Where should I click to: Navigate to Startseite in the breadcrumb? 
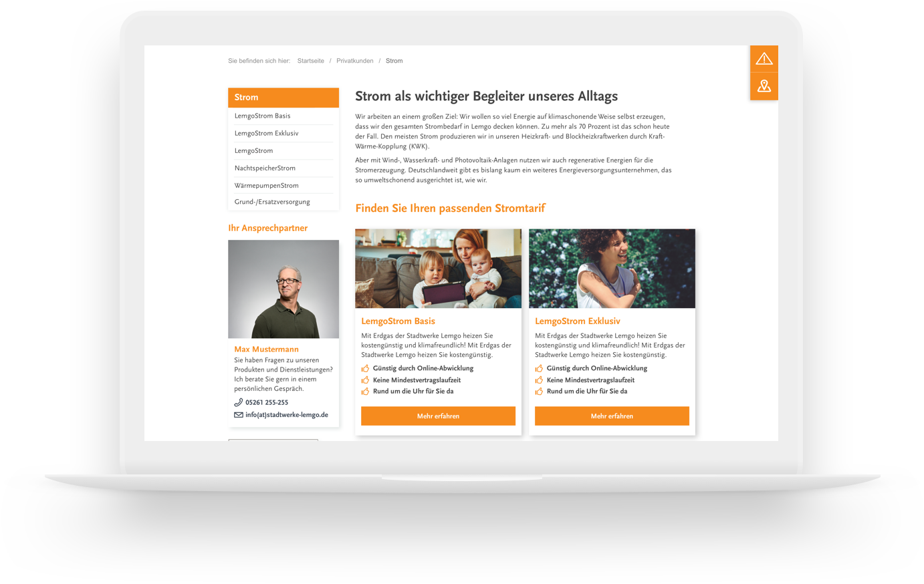click(x=311, y=61)
